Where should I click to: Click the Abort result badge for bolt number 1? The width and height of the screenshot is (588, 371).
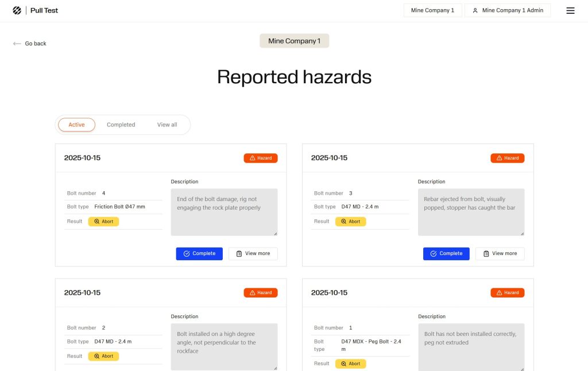point(350,364)
